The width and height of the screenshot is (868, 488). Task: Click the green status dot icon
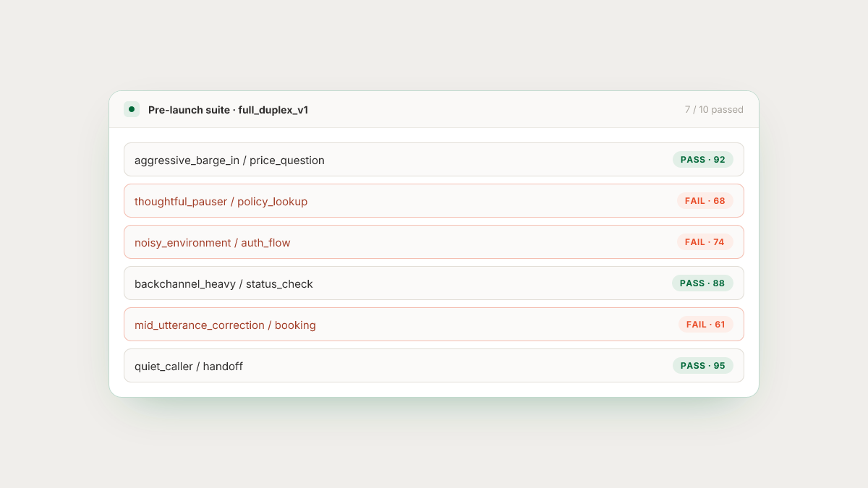[x=132, y=109]
